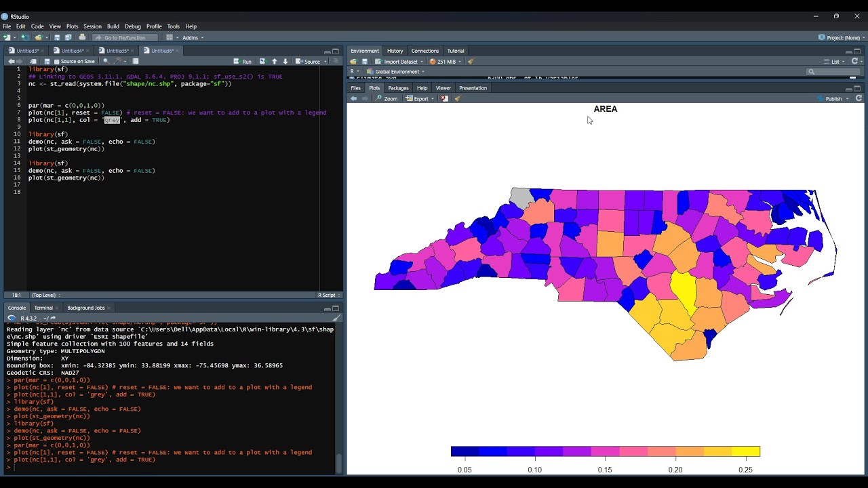Viewport: 868px width, 488px height.
Task: Clear environment objects with the broom icon
Action: tap(471, 61)
